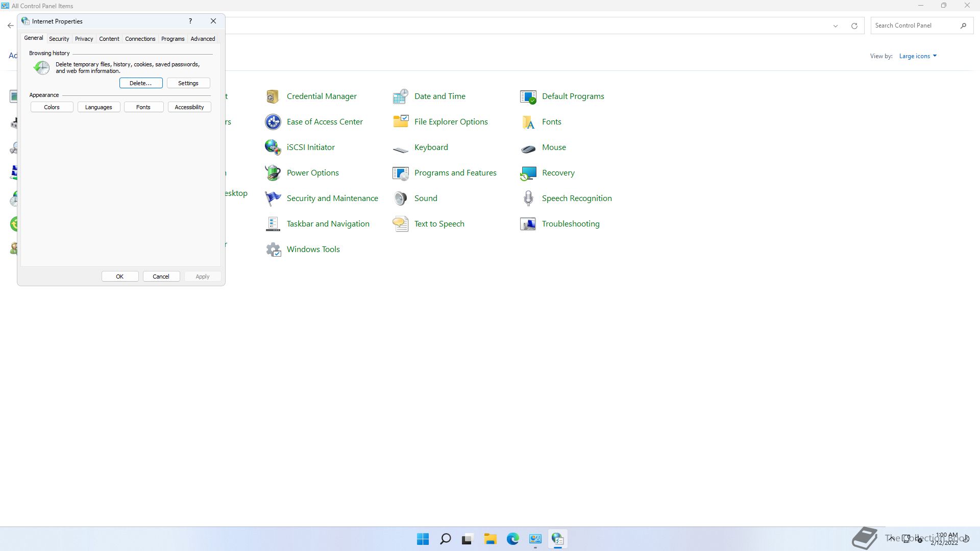Select the General tab
This screenshot has height=551, width=980.
click(33, 38)
